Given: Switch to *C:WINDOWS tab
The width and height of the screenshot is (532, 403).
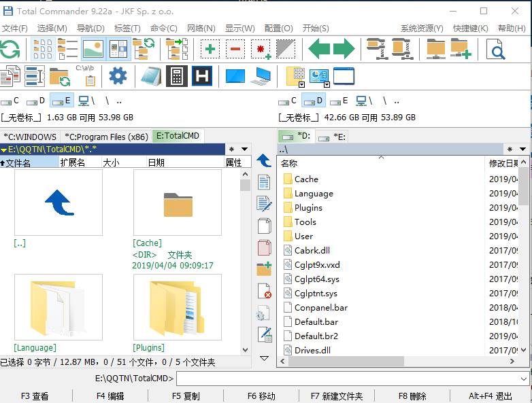Looking at the screenshot, I should click(30, 137).
